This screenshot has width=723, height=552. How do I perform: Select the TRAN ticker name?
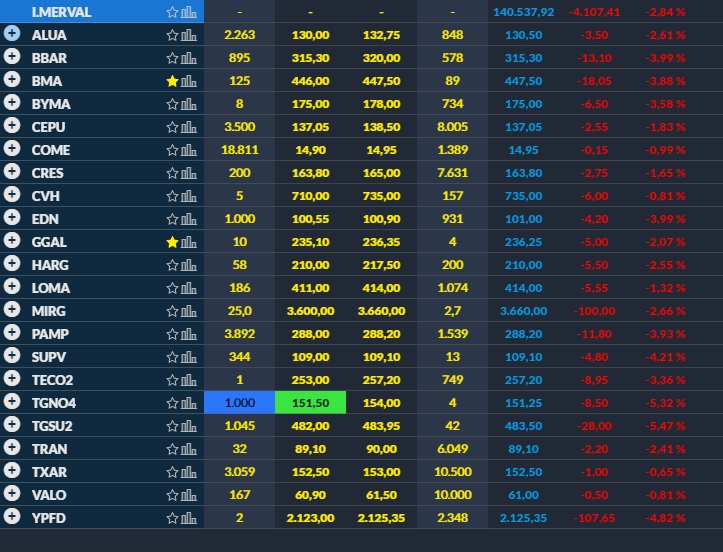coord(49,450)
